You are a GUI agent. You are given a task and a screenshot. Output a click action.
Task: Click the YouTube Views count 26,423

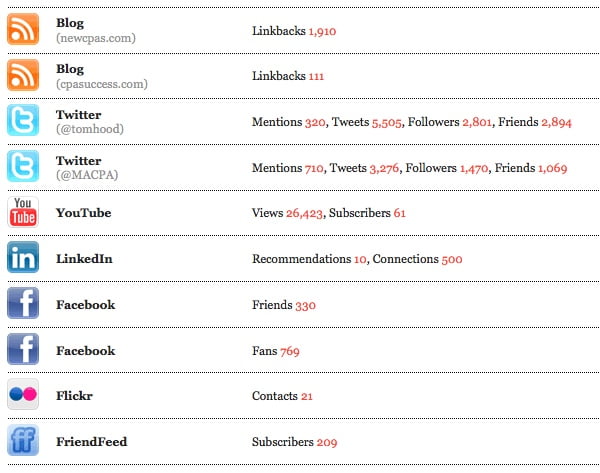pyautogui.click(x=304, y=213)
